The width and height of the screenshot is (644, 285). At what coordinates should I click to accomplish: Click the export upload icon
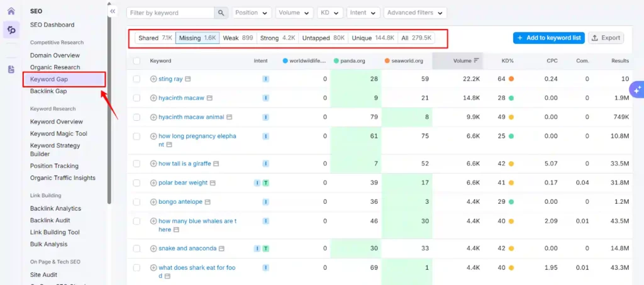(595, 38)
